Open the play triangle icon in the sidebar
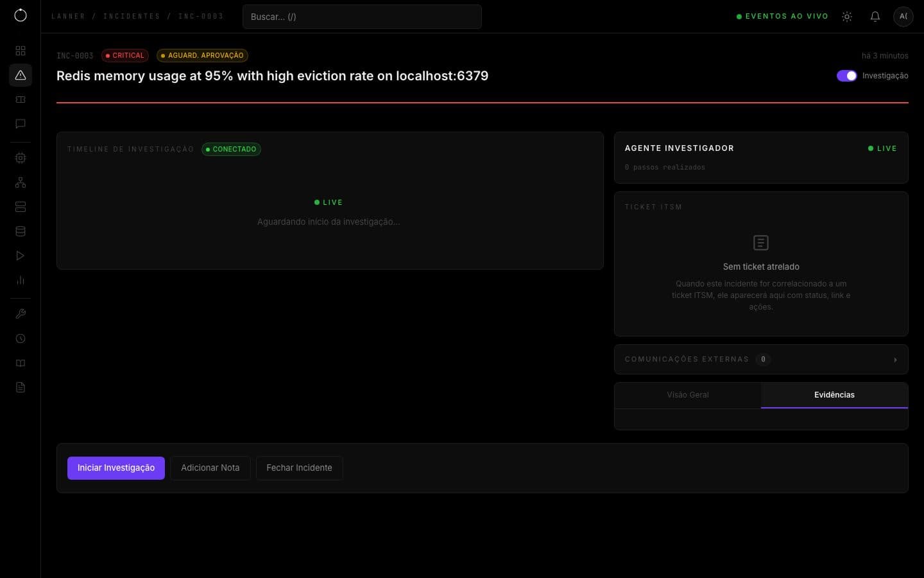The image size is (924, 578). 21,256
